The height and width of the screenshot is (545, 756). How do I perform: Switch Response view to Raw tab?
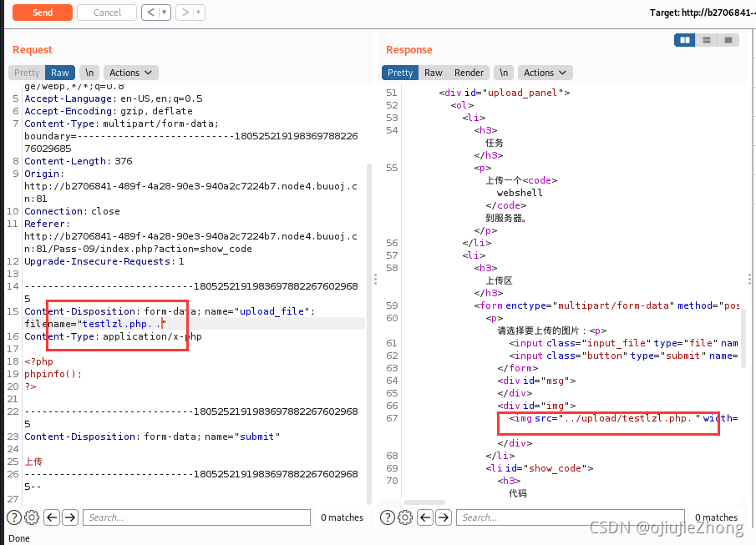pos(433,73)
